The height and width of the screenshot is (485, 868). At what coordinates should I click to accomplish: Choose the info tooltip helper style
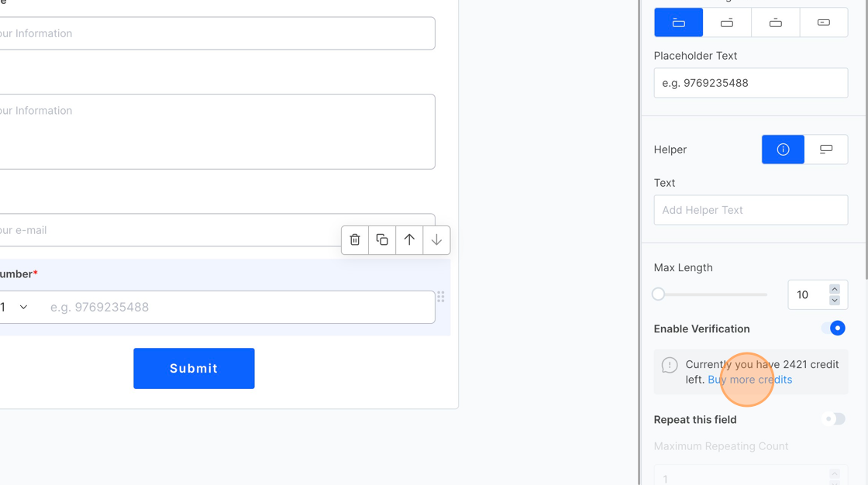783,150
